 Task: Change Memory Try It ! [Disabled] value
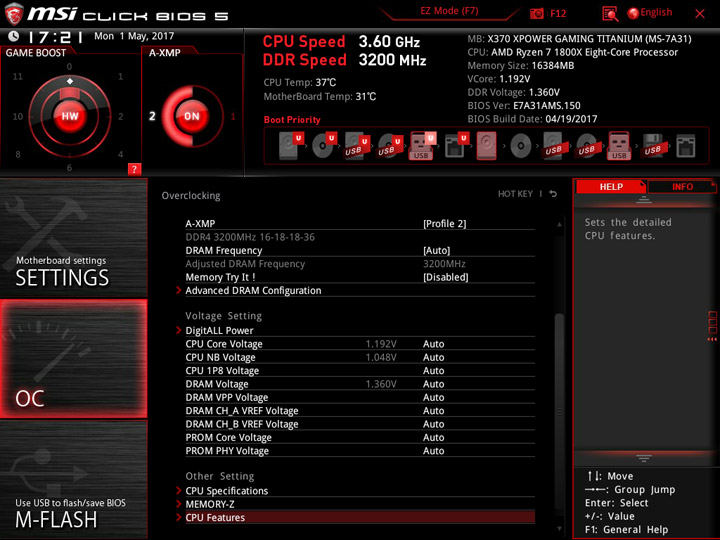445,277
